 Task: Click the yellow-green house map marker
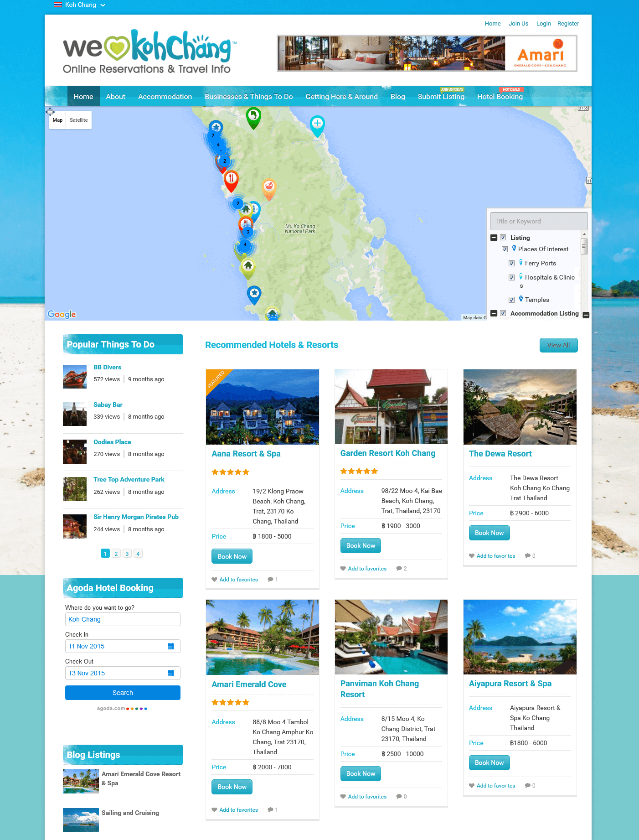click(x=248, y=269)
